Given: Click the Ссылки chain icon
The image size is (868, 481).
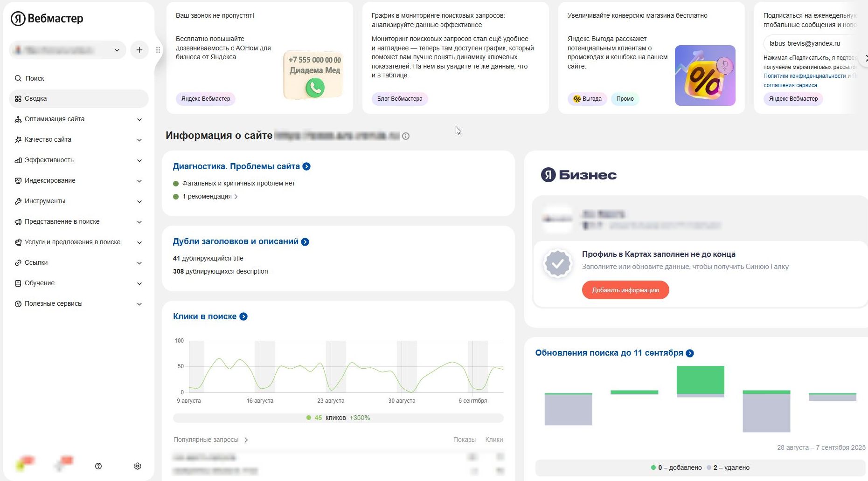Looking at the screenshot, I should pyautogui.click(x=18, y=263).
